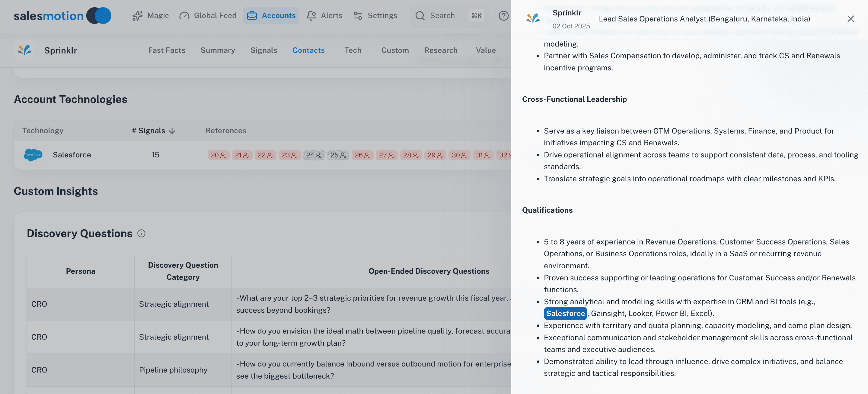Click the search magnifier icon

(420, 15)
